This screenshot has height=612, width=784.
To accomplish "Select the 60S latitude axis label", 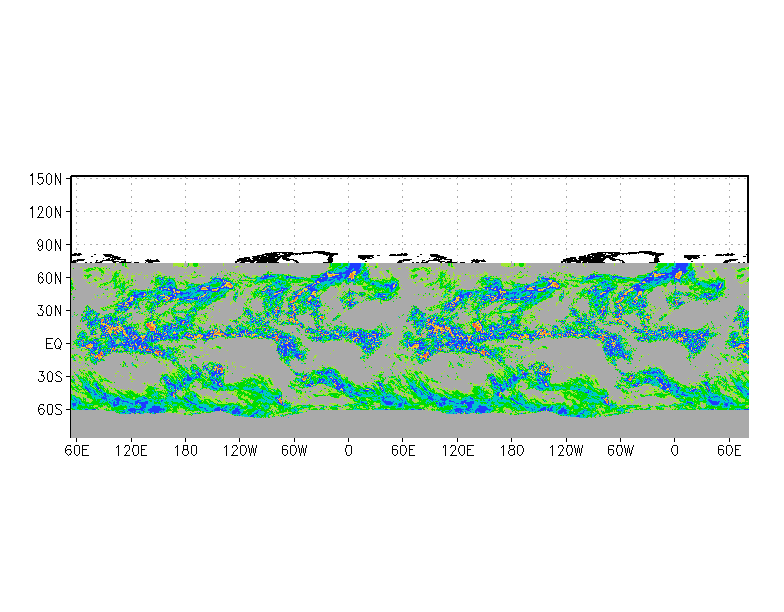I will [50, 410].
